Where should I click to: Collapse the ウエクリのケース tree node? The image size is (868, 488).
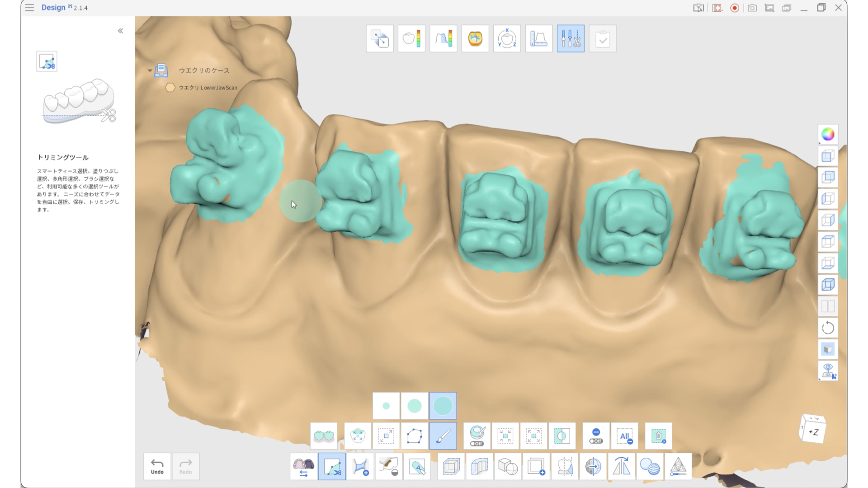pyautogui.click(x=151, y=70)
